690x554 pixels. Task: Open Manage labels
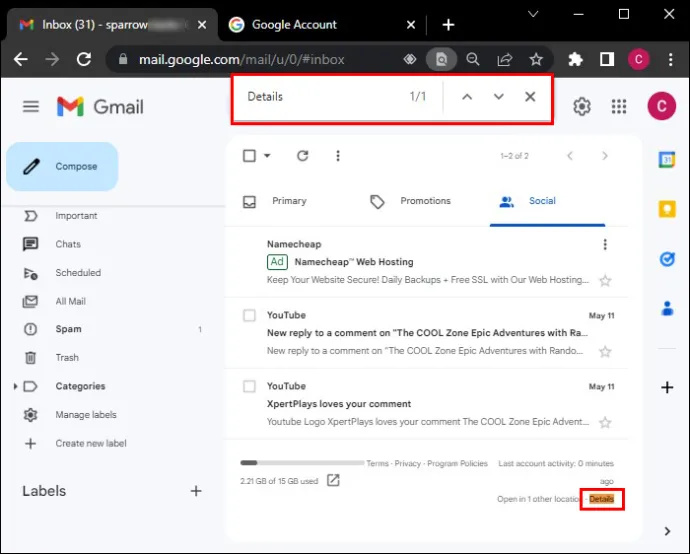tap(86, 415)
